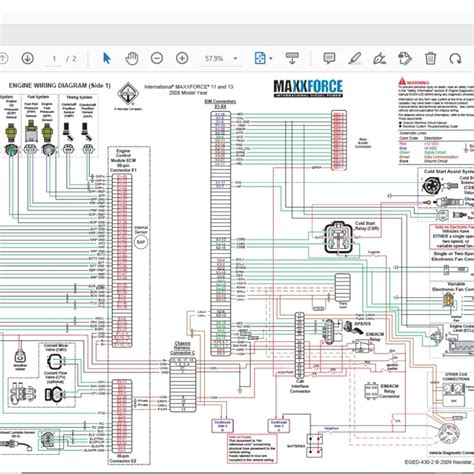Click the MAXXFORCE logo in the diagram
474x474 pixels.
click(308, 88)
